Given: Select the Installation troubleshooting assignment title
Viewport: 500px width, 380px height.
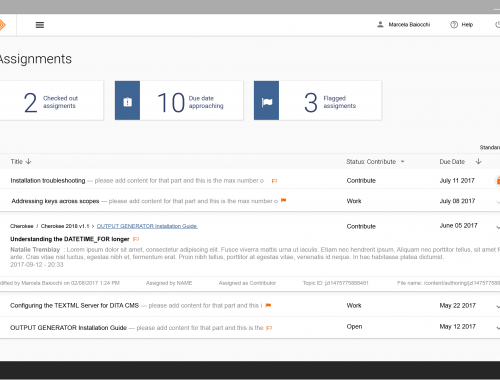Looking at the screenshot, I should tap(48, 181).
